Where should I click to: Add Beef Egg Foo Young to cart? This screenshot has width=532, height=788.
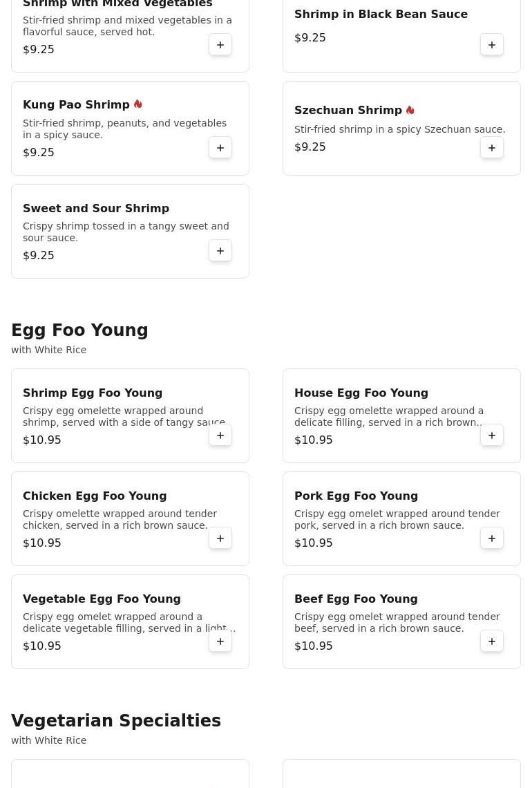tap(492, 641)
